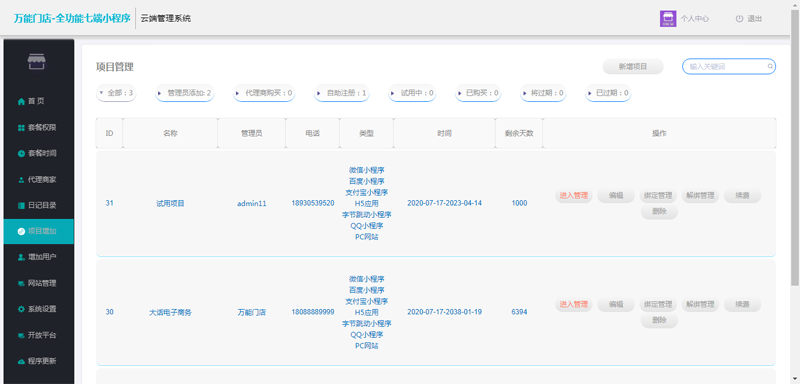This screenshot has width=800, height=384.
Task: Click 编辑 for 试用项目 row
Action: pyautogui.click(x=616, y=195)
